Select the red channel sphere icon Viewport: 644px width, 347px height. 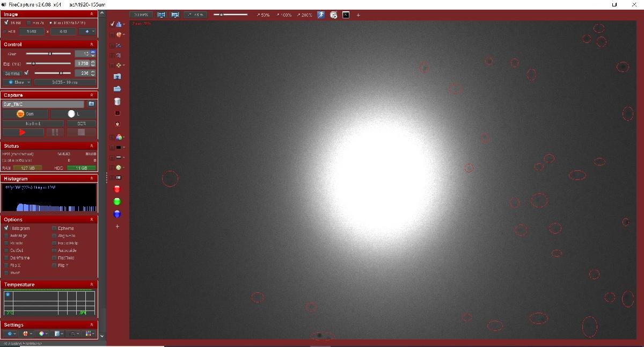[118, 189]
